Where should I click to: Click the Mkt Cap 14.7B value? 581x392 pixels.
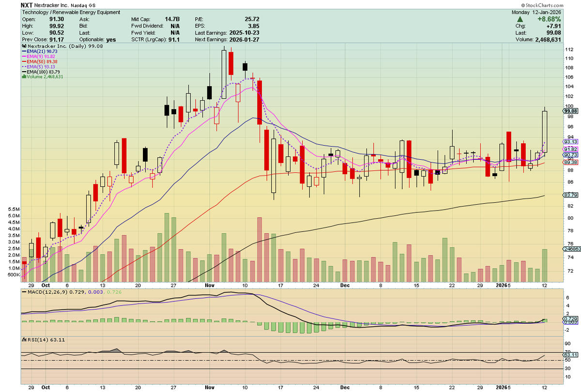click(x=173, y=19)
